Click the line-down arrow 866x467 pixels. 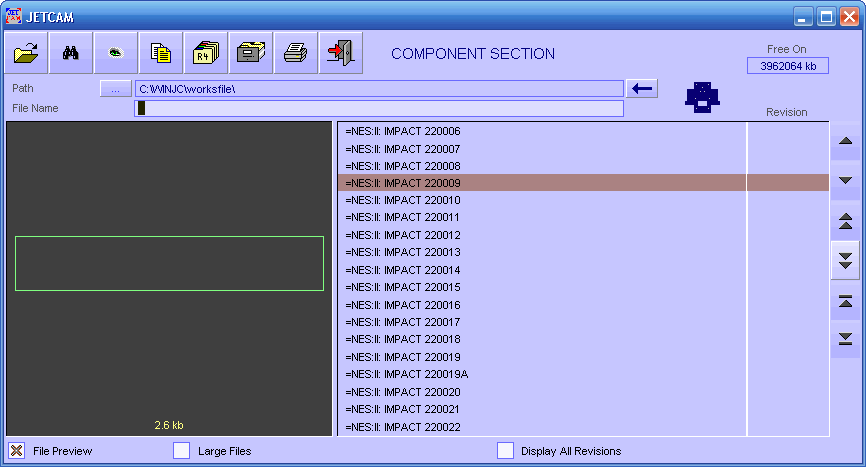click(x=846, y=181)
